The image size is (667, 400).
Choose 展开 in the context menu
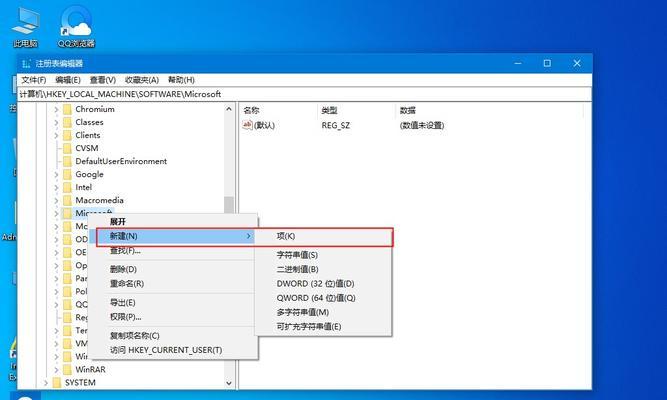click(x=173, y=222)
